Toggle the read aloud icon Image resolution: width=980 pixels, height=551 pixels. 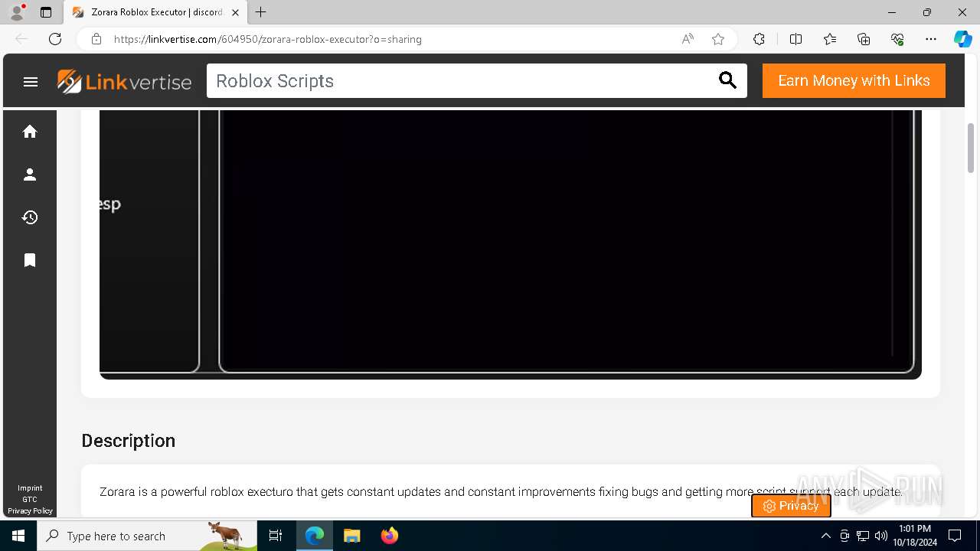[x=688, y=39]
